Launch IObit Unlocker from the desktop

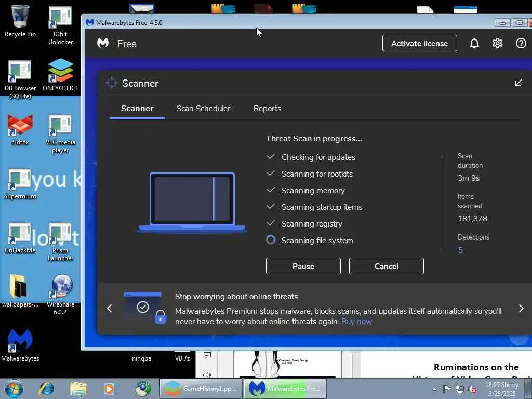pyautogui.click(x=60, y=26)
